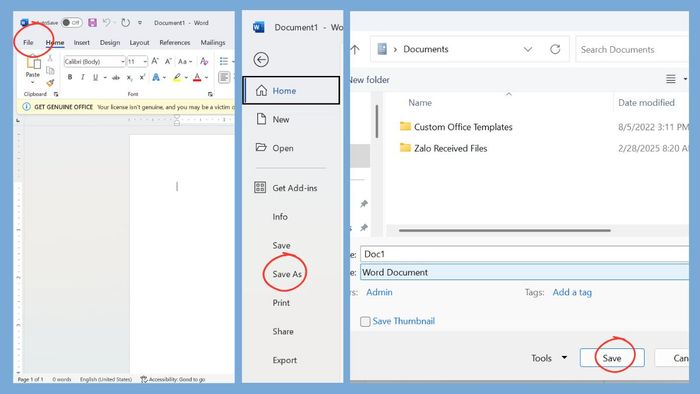Viewport: 700px width, 394px height.
Task: Click the Text Effects blue A icon
Action: point(156,78)
